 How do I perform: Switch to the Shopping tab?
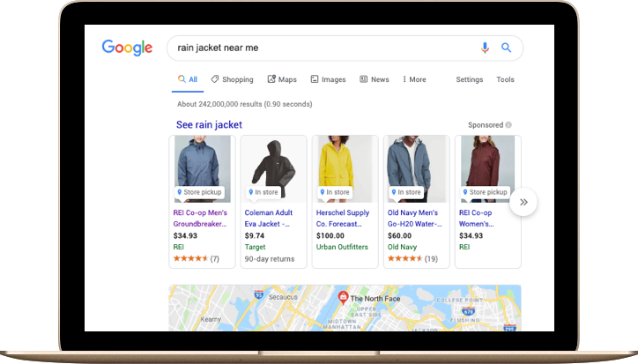(x=232, y=79)
